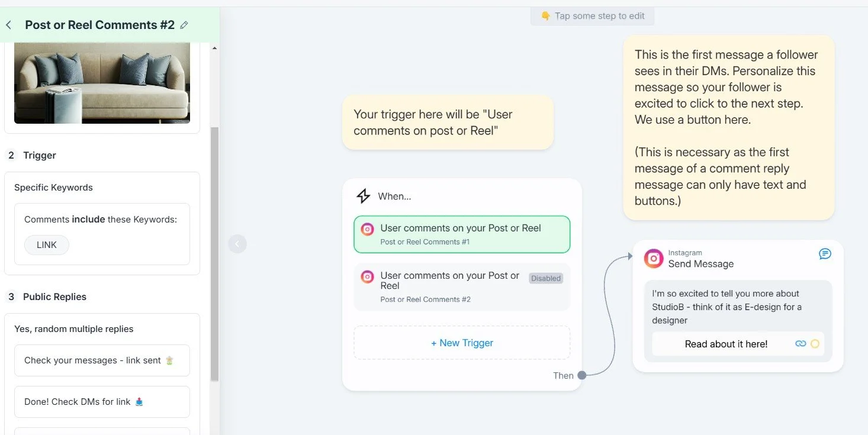Click the Comments include these Keywords text
This screenshot has width=868, height=435.
(101, 219)
